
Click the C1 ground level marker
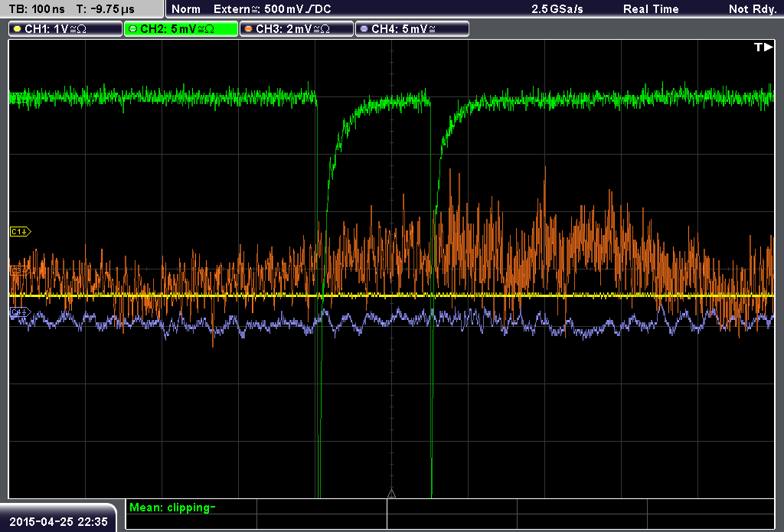coord(21,231)
